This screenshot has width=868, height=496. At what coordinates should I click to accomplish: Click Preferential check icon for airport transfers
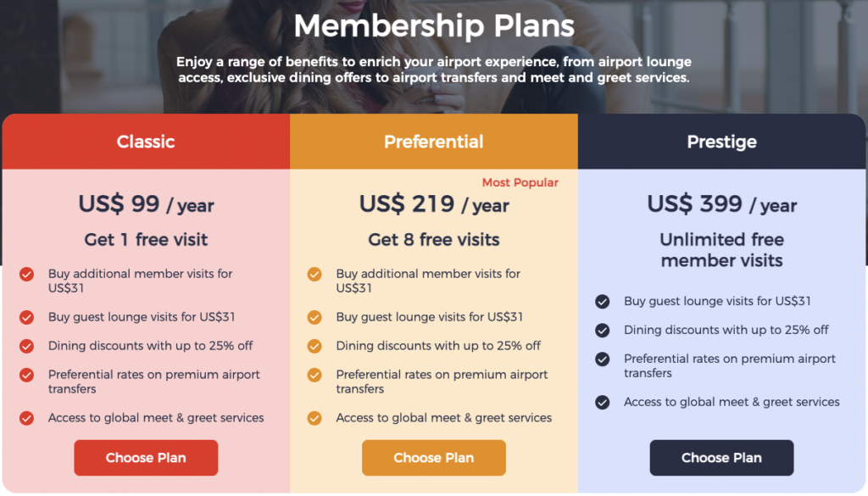click(x=314, y=375)
